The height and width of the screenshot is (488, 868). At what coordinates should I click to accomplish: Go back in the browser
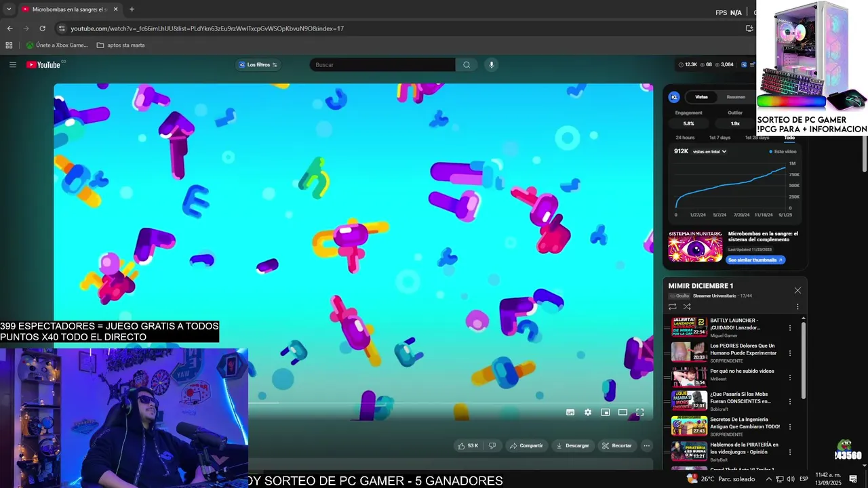point(9,28)
